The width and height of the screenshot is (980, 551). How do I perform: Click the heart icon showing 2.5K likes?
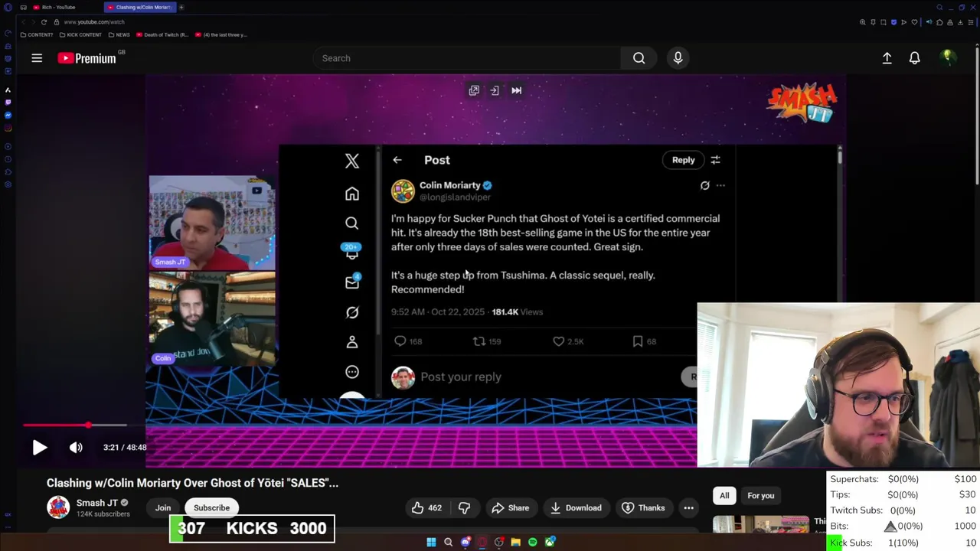(x=558, y=341)
